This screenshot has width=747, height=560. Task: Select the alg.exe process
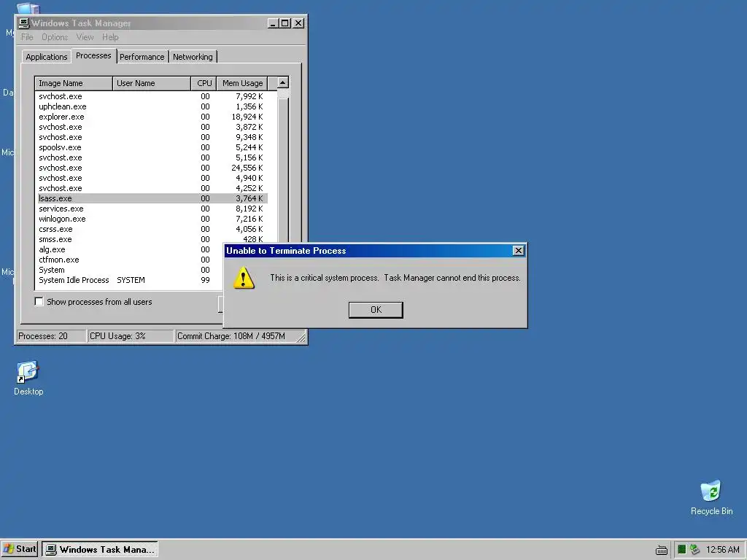tap(131, 249)
